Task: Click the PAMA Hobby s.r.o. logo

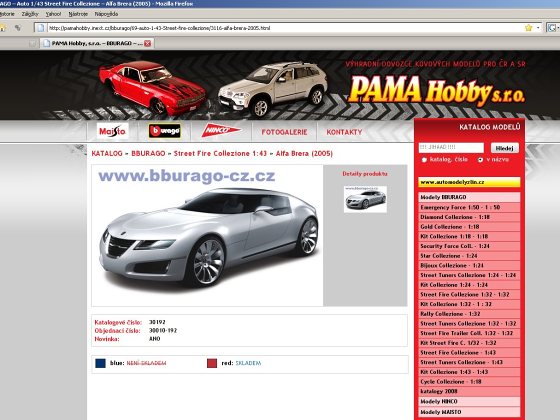Action: pos(436,90)
